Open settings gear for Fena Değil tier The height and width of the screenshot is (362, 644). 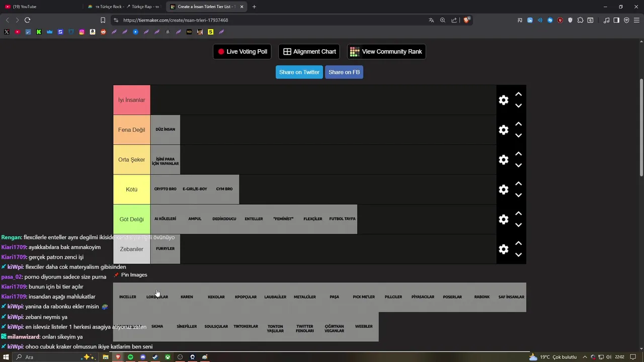pyautogui.click(x=503, y=130)
